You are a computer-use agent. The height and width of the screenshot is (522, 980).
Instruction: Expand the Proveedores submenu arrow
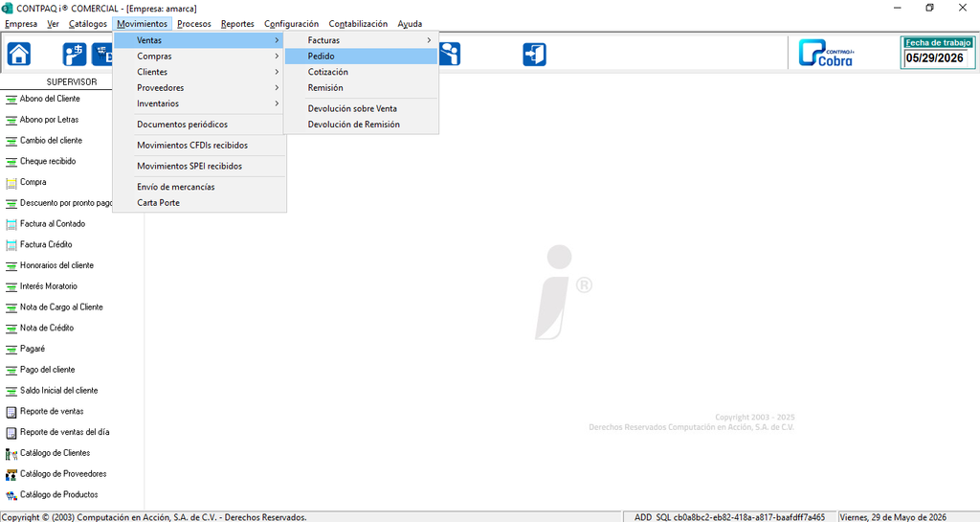(x=277, y=88)
